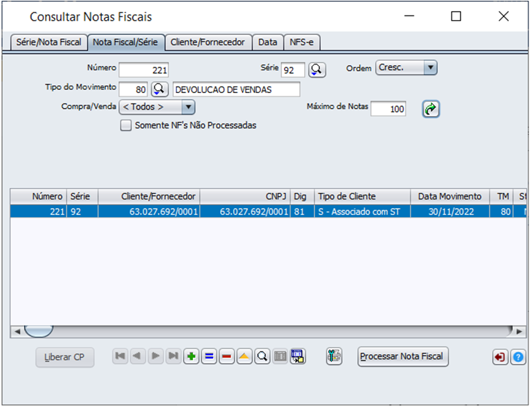Click Processar Nota Fiscal button
532x407 pixels.
tap(403, 357)
